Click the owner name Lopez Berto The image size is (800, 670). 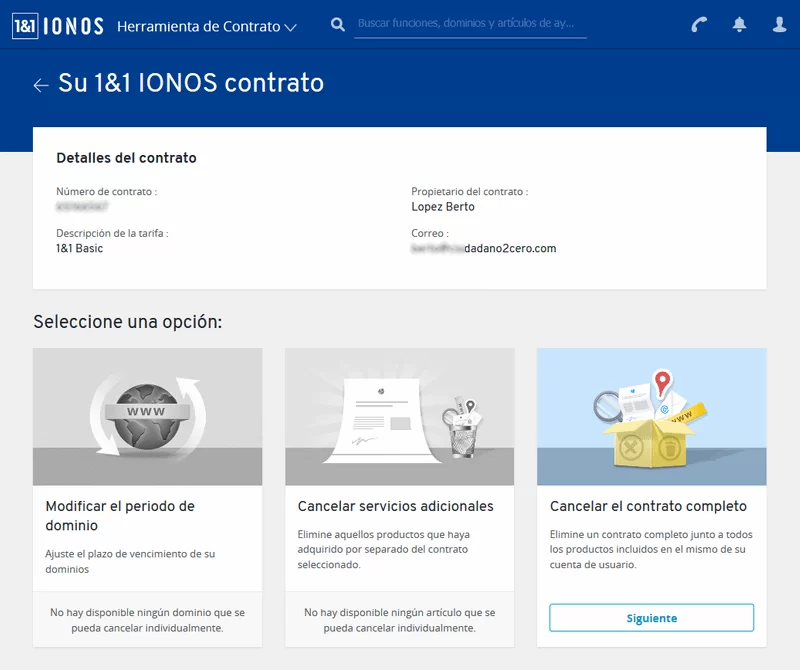443,207
